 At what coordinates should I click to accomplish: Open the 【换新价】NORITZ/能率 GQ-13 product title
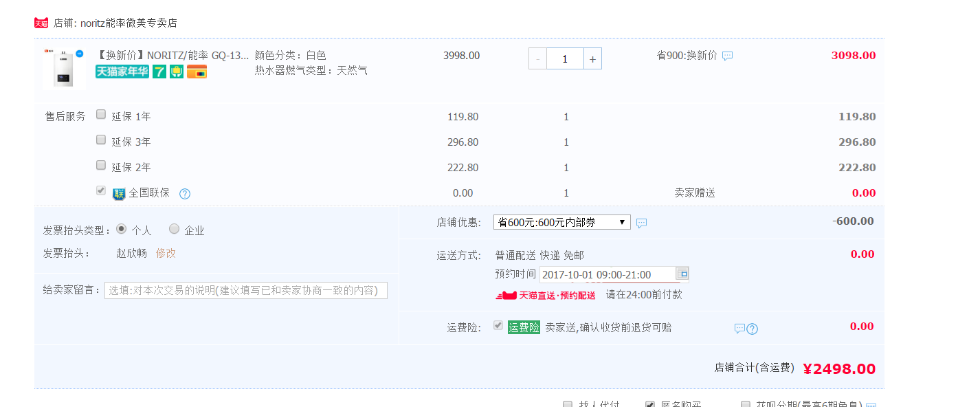coord(172,55)
